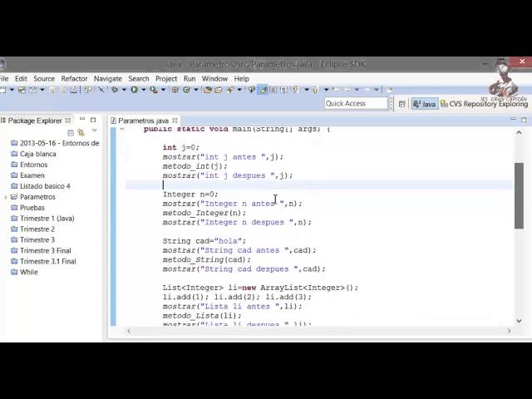Toggle the block selection mode icon
This screenshot has width=532, height=399.
pyautogui.click(x=273, y=90)
